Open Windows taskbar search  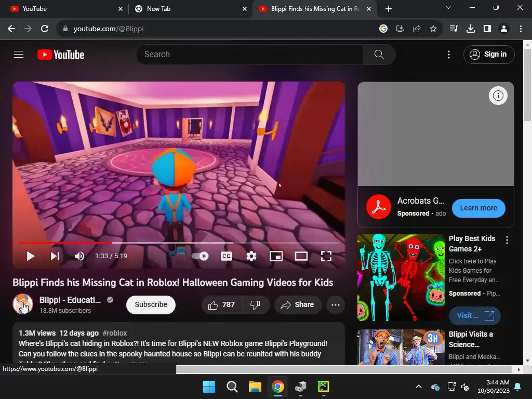232,387
